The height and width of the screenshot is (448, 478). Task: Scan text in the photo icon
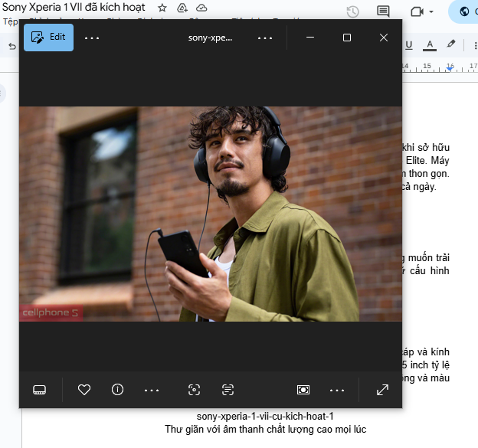pyautogui.click(x=228, y=390)
